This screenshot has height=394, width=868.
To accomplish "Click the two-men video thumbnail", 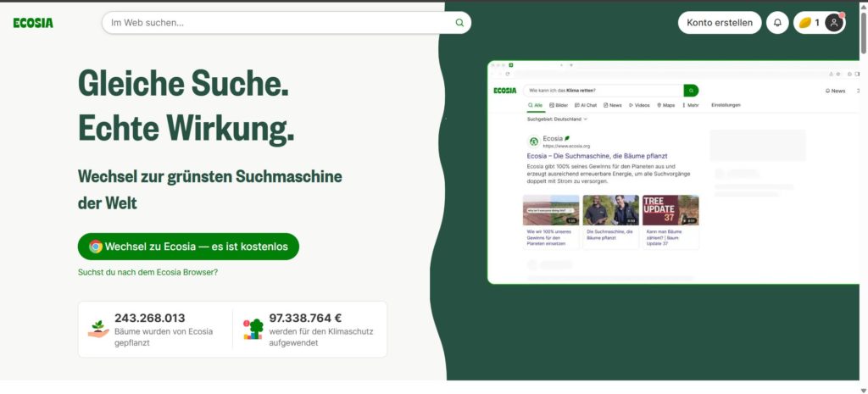I will pos(610,210).
